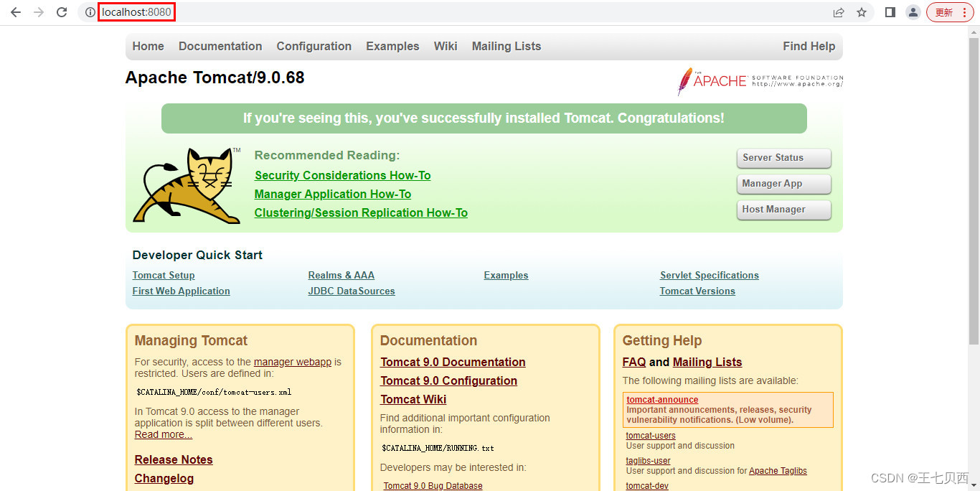The width and height of the screenshot is (980, 491).
Task: Click the $CATALINA_HOME/conf/tomcat-users.xml path text
Action: (x=214, y=393)
